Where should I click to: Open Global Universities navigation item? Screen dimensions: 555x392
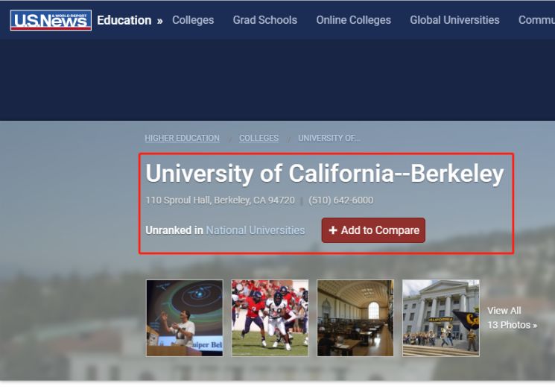454,20
